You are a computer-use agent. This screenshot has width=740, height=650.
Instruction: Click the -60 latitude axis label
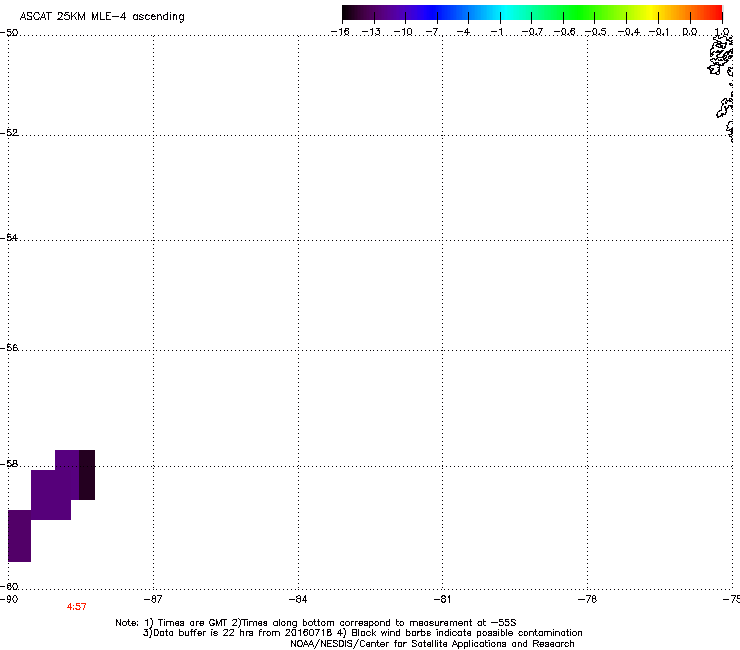point(9,586)
